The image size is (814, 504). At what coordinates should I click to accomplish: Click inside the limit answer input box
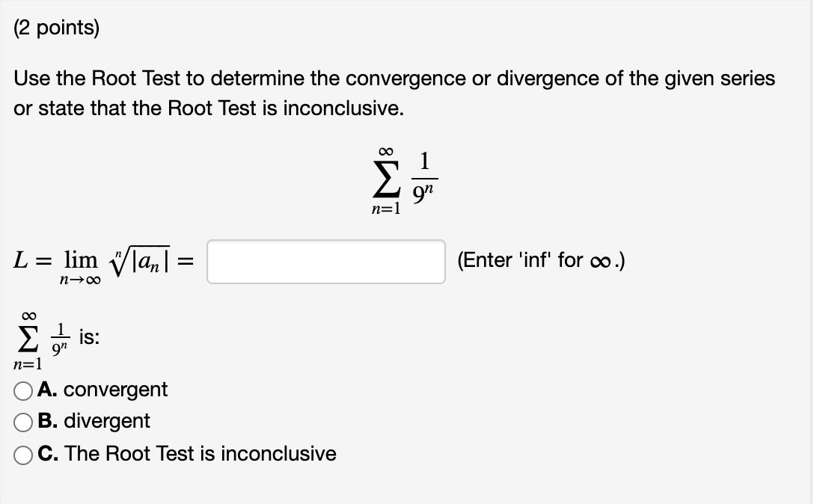pyautogui.click(x=326, y=261)
